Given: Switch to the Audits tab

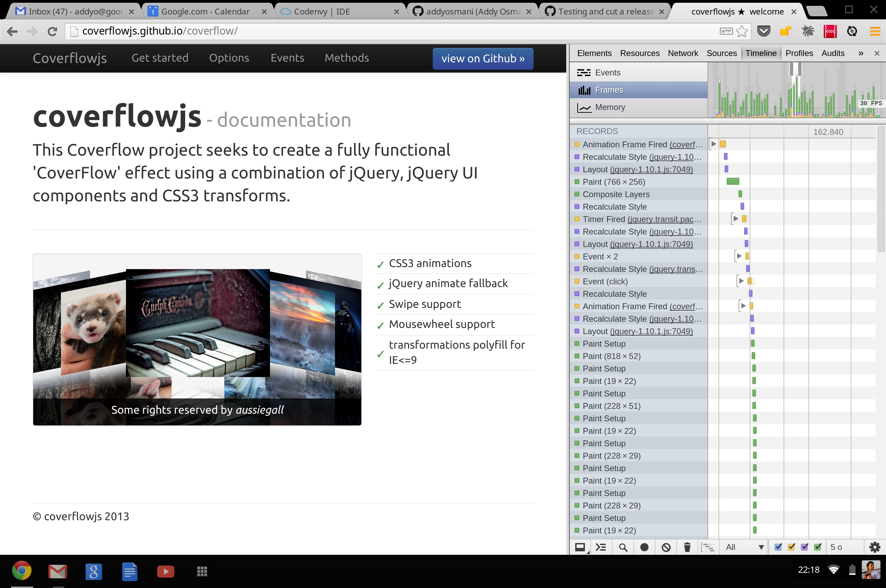Looking at the screenshot, I should point(833,53).
